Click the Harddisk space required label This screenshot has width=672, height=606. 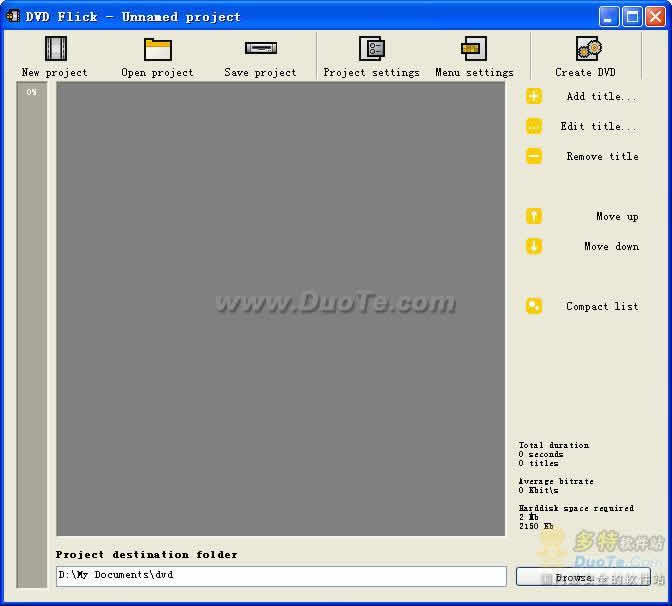pos(576,508)
